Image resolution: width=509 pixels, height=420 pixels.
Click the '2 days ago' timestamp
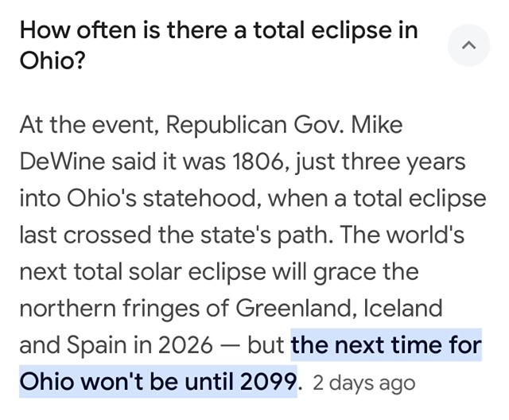pos(364,383)
